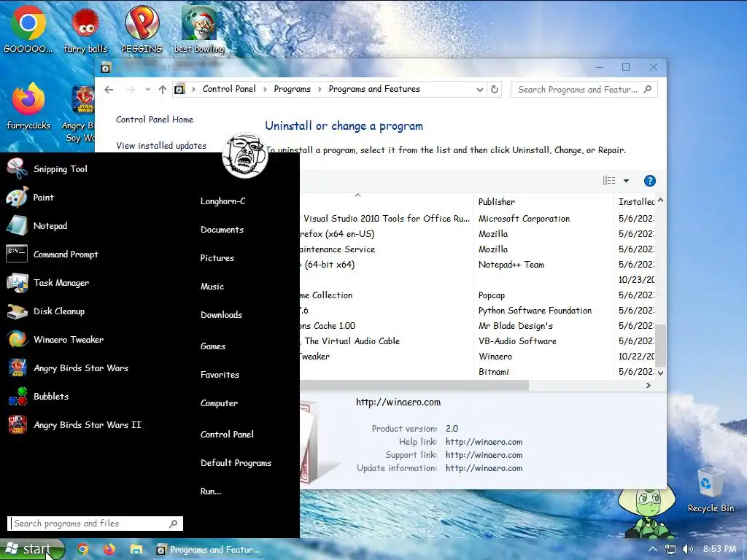Click Control Panel Home link
747x560 pixels.
click(155, 120)
